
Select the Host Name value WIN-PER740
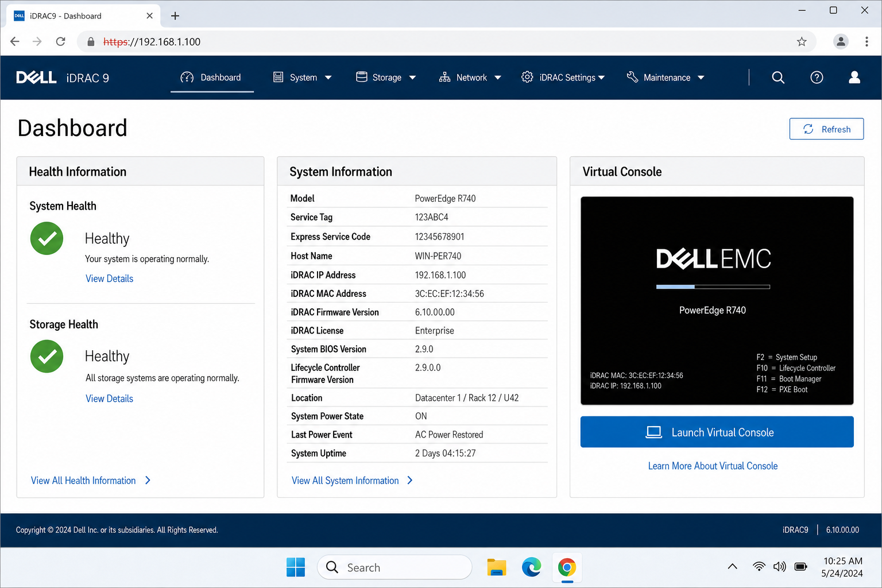click(x=438, y=256)
